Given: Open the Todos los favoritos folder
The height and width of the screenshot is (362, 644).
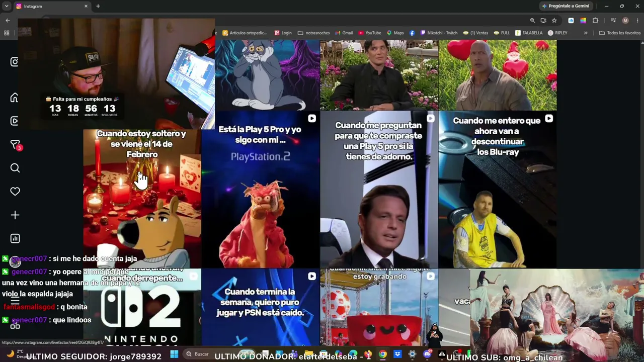Looking at the screenshot, I should coord(619,33).
